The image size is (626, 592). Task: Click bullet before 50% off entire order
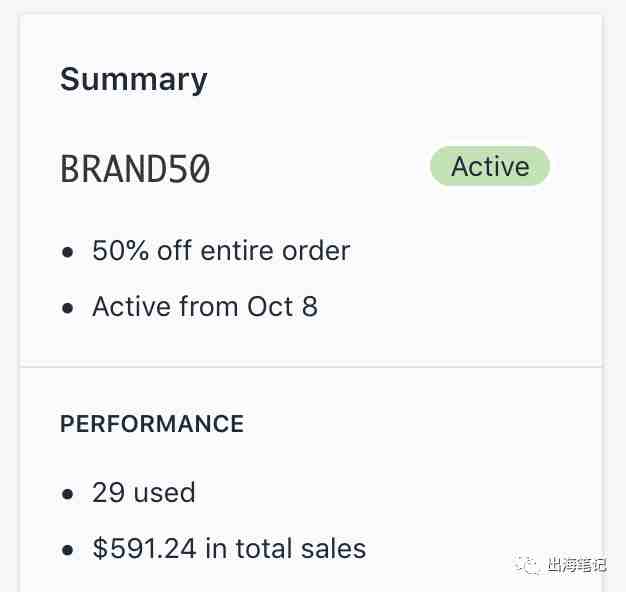68,252
